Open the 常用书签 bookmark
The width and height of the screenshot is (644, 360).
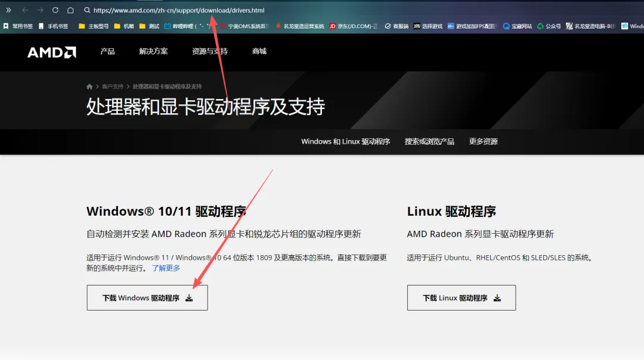[18, 26]
